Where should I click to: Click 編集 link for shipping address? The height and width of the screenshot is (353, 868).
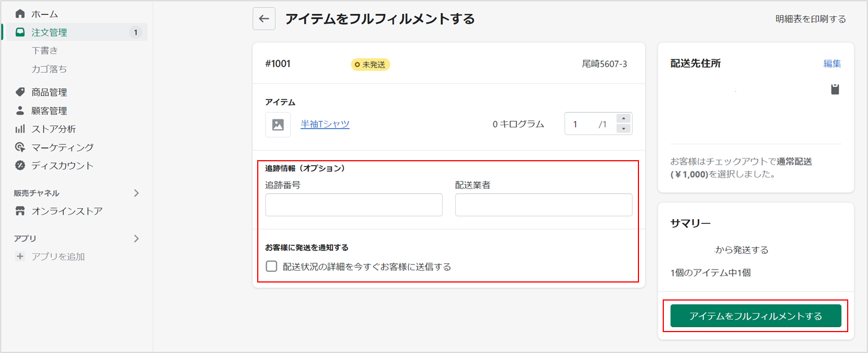click(832, 64)
